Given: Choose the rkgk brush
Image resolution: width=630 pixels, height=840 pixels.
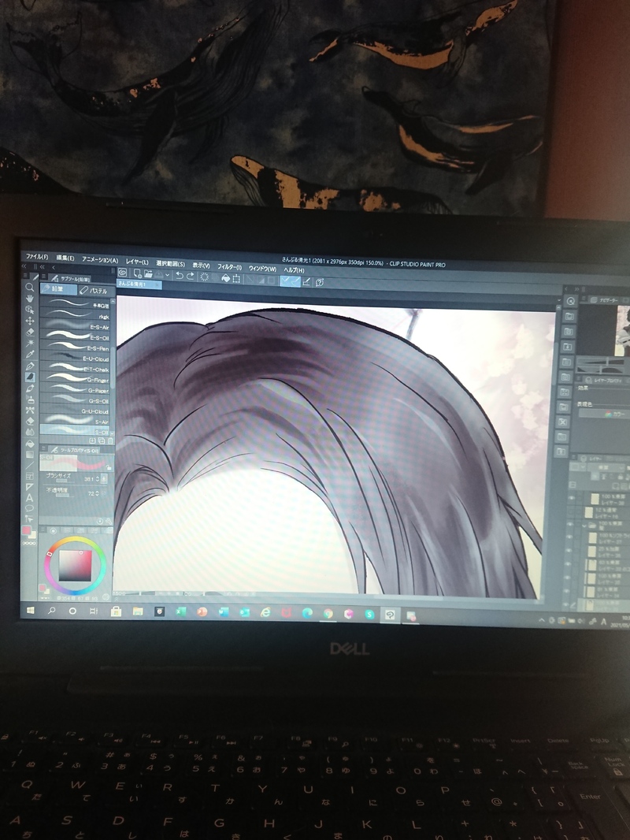Looking at the screenshot, I should coord(75,316).
